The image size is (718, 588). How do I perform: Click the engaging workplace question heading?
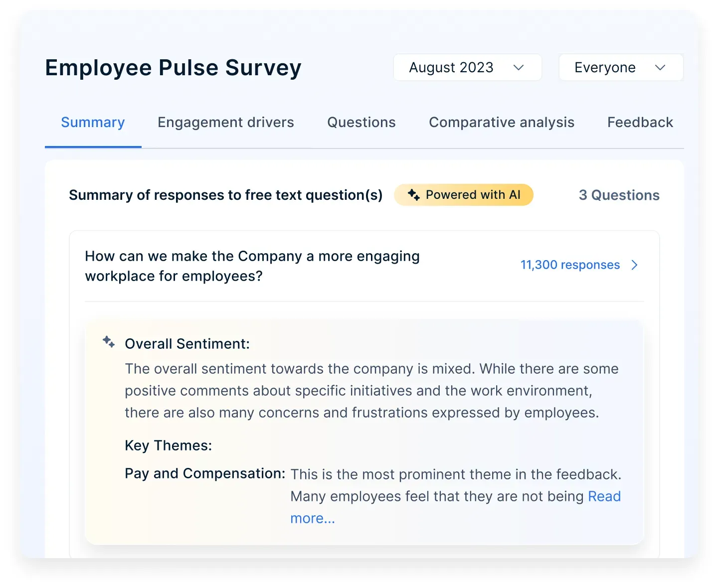click(252, 266)
